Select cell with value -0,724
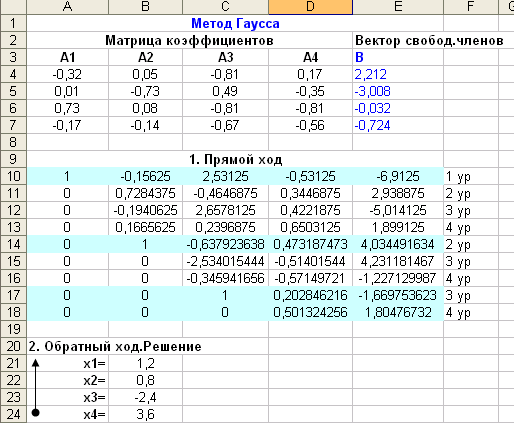The height and width of the screenshot is (423, 514). 398,125
